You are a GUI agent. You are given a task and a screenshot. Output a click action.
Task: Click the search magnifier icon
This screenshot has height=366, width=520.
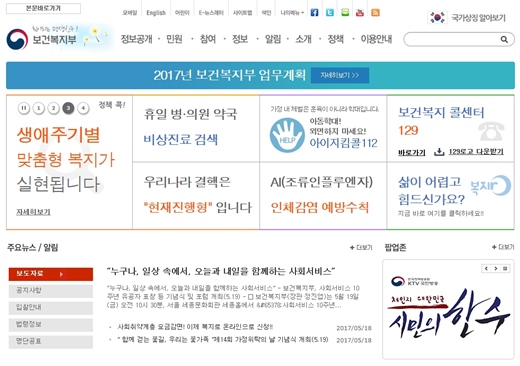[x=504, y=40]
